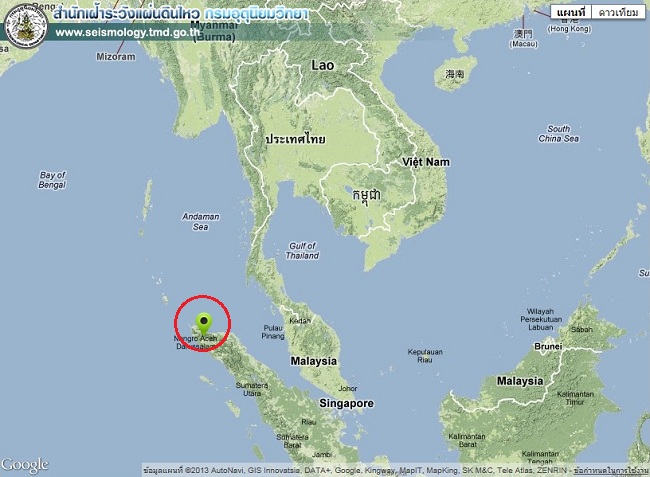The image size is (650, 477).
Task: Click the Hainan island label 海南
Action: pos(454,74)
